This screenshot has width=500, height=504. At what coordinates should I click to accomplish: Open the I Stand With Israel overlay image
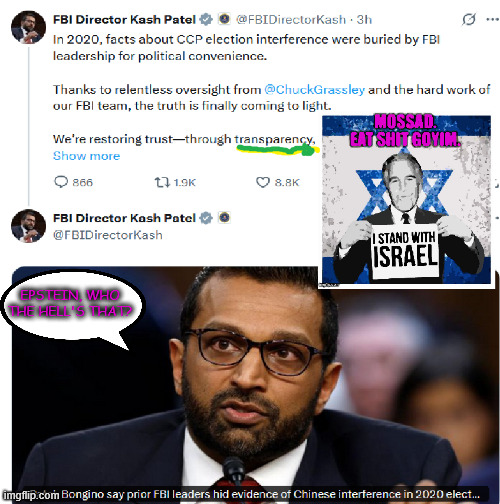406,200
